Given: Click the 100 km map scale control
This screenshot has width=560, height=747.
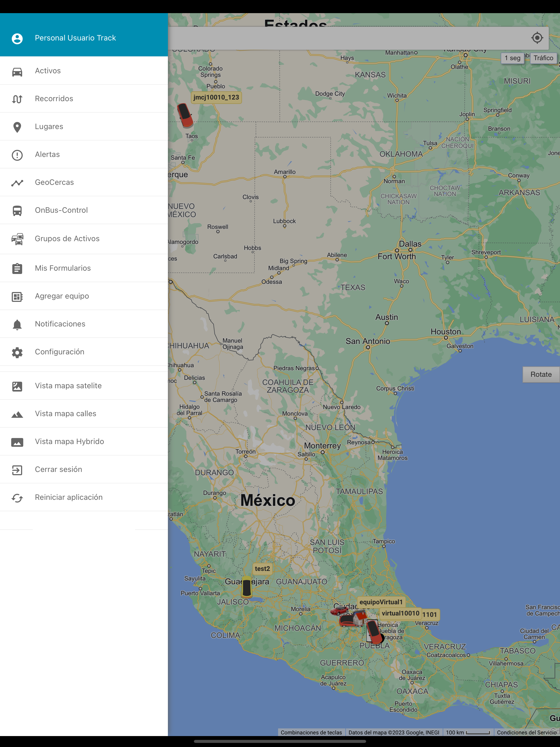Looking at the screenshot, I should pyautogui.click(x=468, y=733).
